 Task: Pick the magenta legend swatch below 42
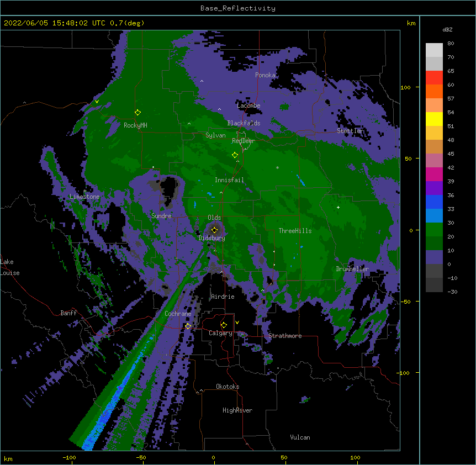(434, 174)
